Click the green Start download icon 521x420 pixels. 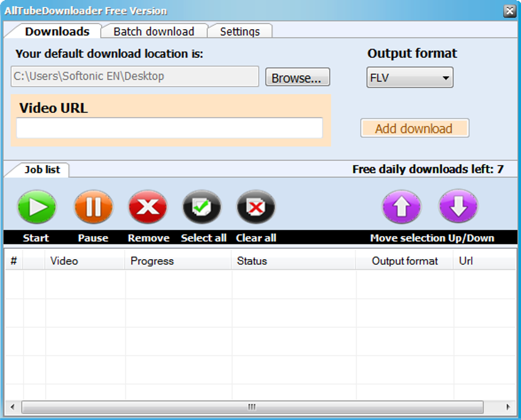point(37,206)
